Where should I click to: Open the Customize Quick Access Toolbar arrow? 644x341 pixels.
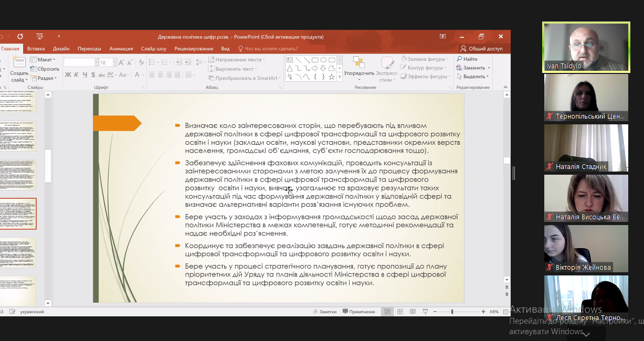tap(59, 37)
